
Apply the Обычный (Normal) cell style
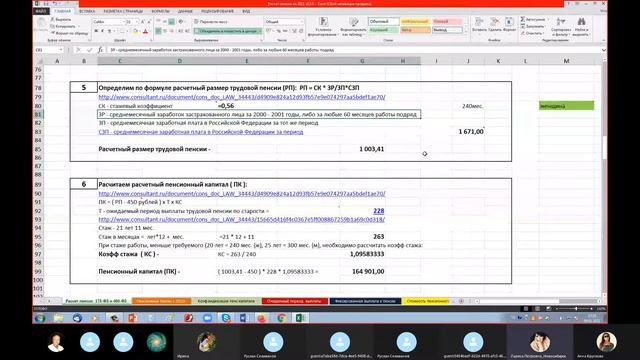[x=383, y=22]
